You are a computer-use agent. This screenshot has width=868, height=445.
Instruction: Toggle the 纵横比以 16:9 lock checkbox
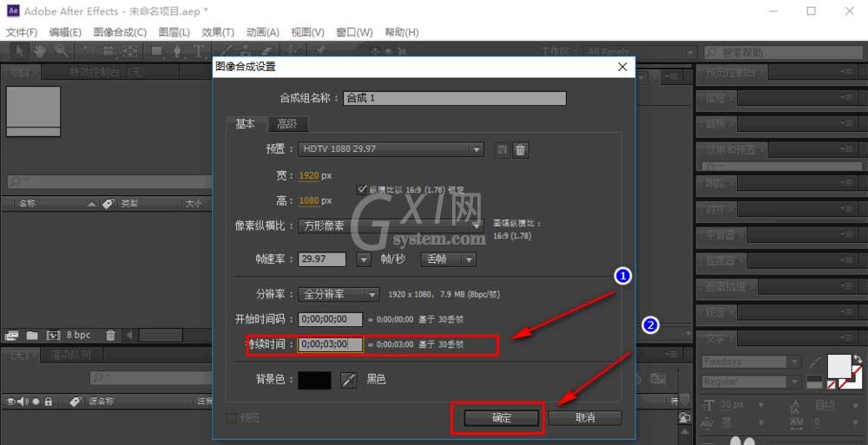pyautogui.click(x=362, y=189)
